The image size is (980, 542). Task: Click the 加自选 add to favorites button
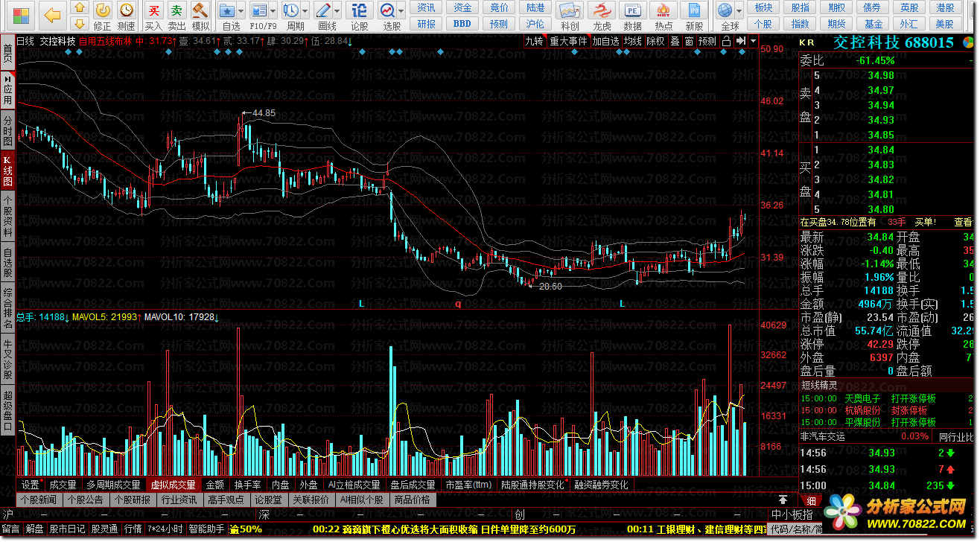click(606, 41)
